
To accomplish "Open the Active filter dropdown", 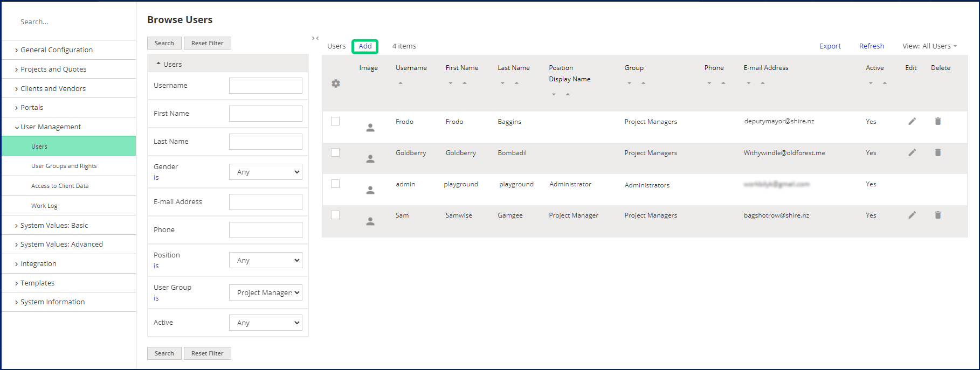I will click(x=266, y=323).
